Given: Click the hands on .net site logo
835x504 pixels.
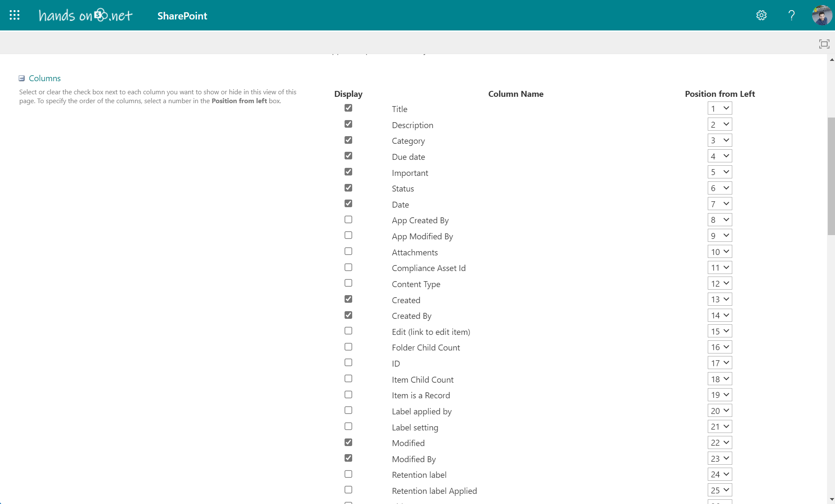Looking at the screenshot, I should (85, 16).
